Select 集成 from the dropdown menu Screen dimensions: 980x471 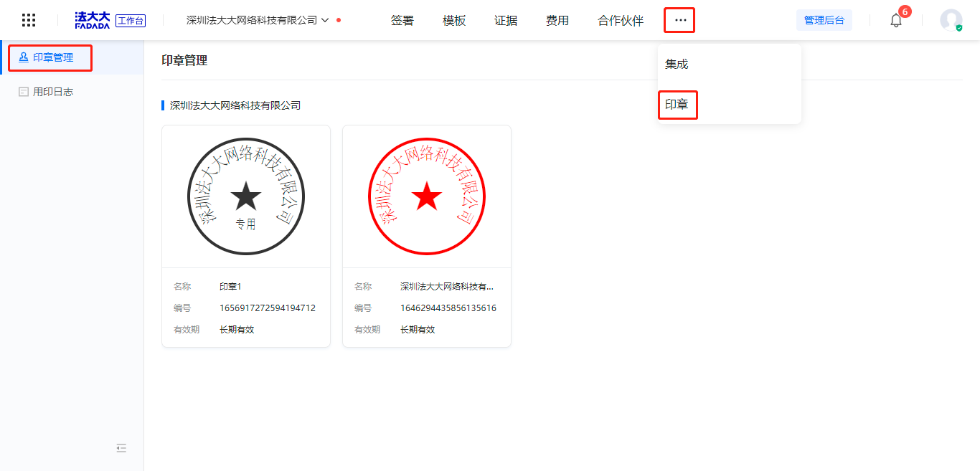pyautogui.click(x=677, y=64)
